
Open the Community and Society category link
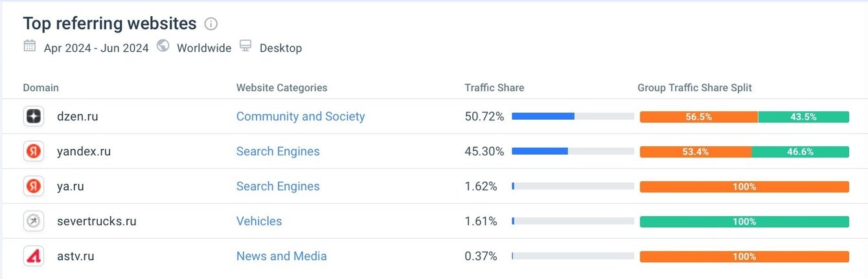[301, 117]
